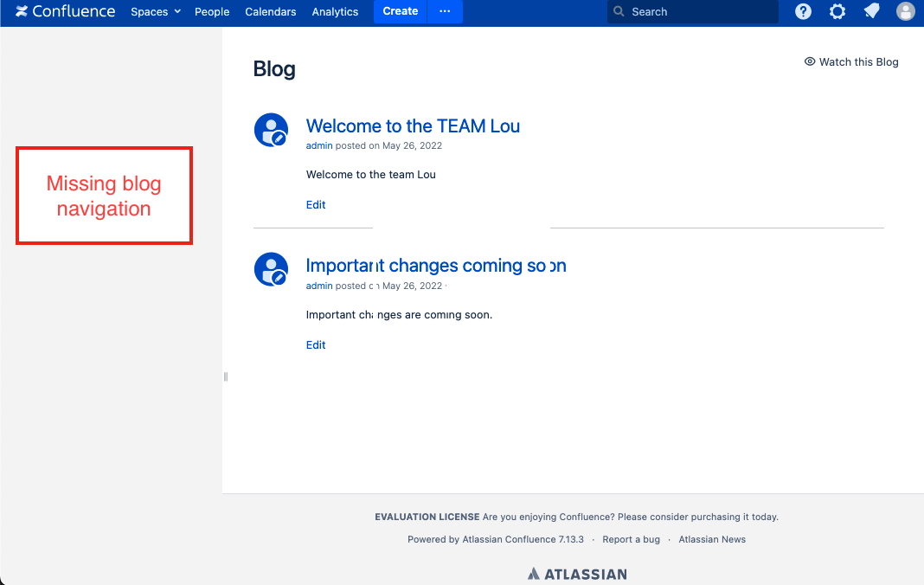Click the author avatar for Important changes post
Viewport: 924px width, 585px height.
coord(271,269)
